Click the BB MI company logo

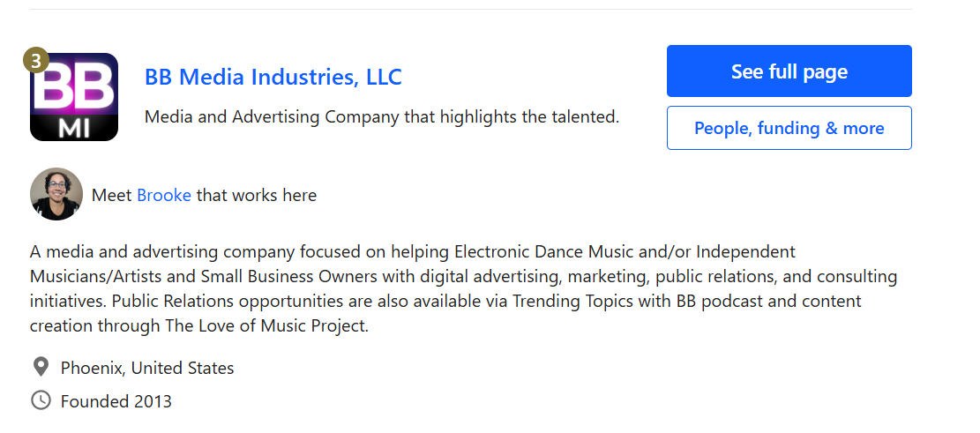click(74, 98)
